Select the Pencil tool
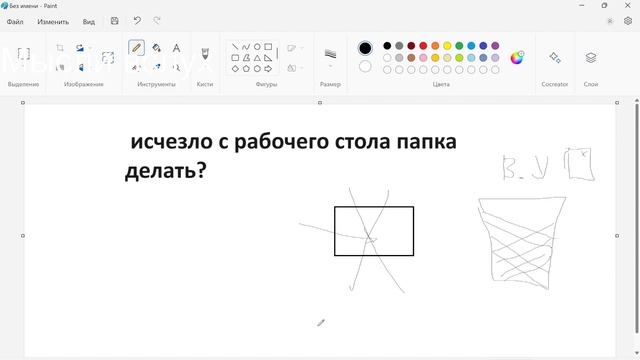This screenshot has height=360, width=640. pos(136,48)
